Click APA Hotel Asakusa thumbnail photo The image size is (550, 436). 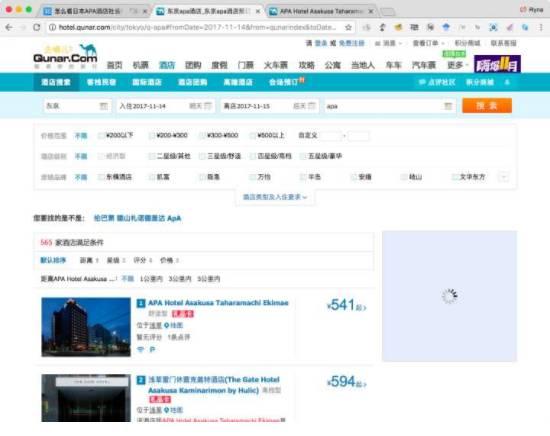point(86,327)
